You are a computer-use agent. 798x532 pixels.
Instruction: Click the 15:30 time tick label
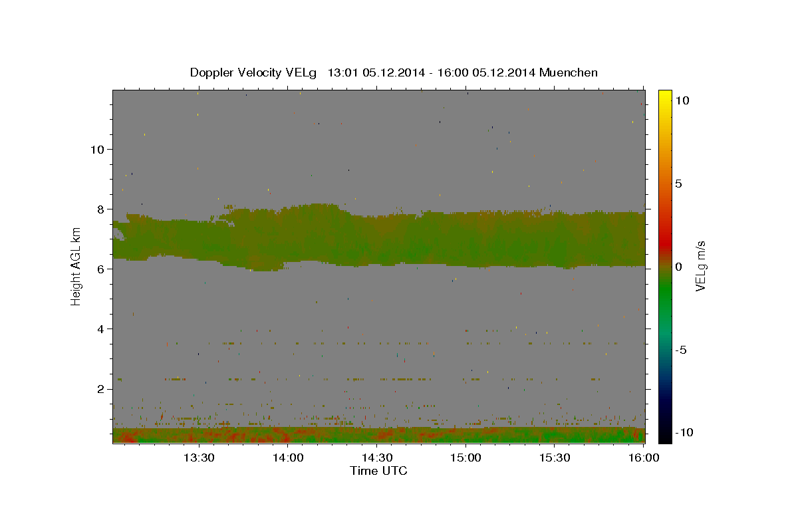555,458
